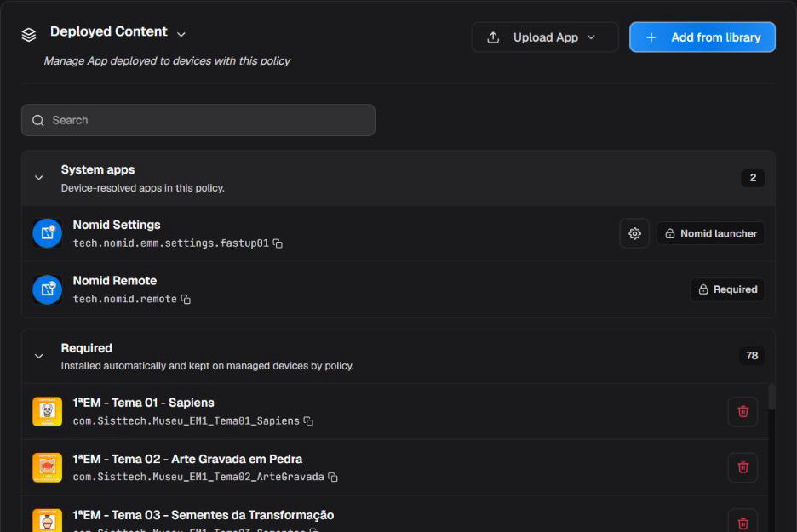Click the Required list scrollbar thumb
The image size is (797, 532).
[x=771, y=397]
